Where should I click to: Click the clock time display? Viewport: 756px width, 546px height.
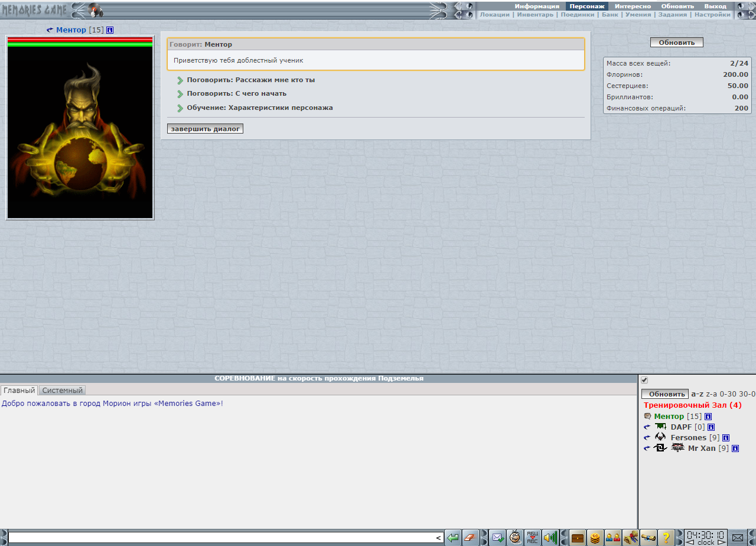click(x=705, y=534)
